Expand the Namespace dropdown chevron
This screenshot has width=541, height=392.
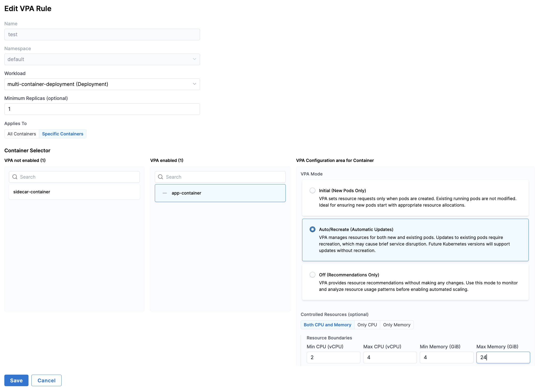pyautogui.click(x=194, y=59)
